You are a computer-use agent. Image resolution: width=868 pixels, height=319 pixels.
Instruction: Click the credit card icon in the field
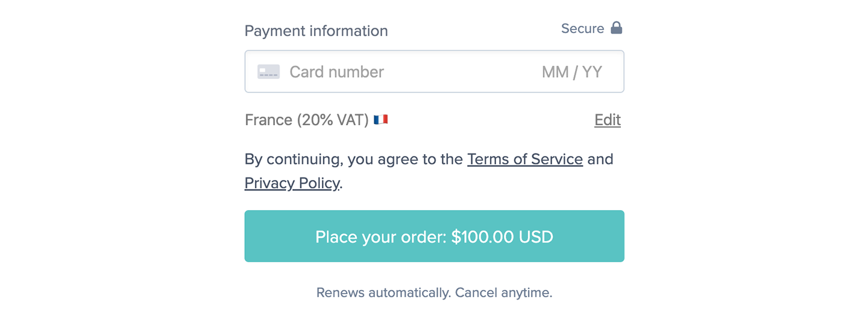coord(268,72)
